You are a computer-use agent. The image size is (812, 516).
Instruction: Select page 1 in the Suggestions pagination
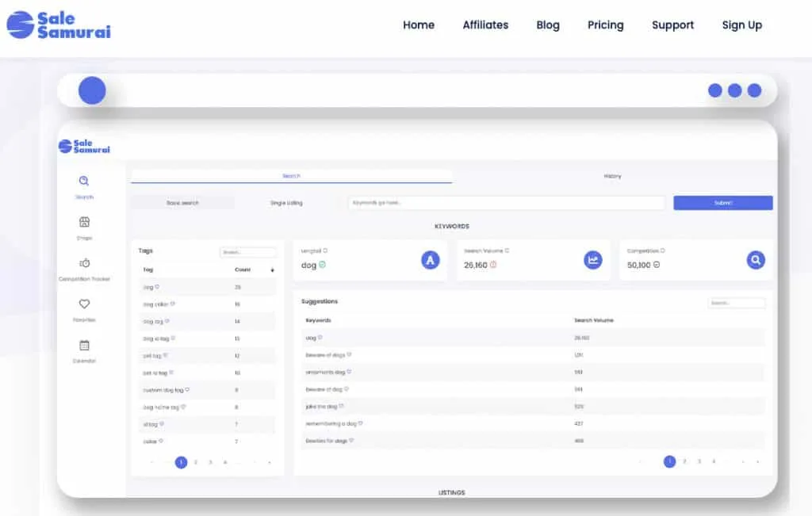(669, 461)
